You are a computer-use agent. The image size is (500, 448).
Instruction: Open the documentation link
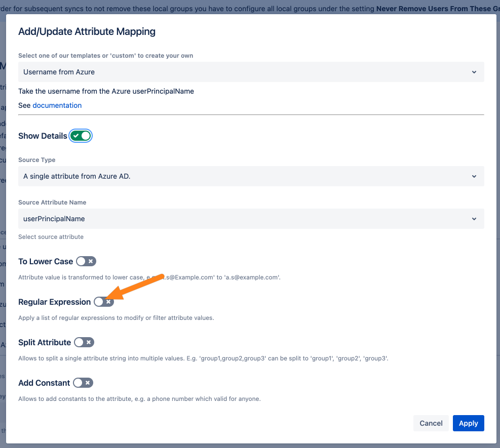click(57, 105)
